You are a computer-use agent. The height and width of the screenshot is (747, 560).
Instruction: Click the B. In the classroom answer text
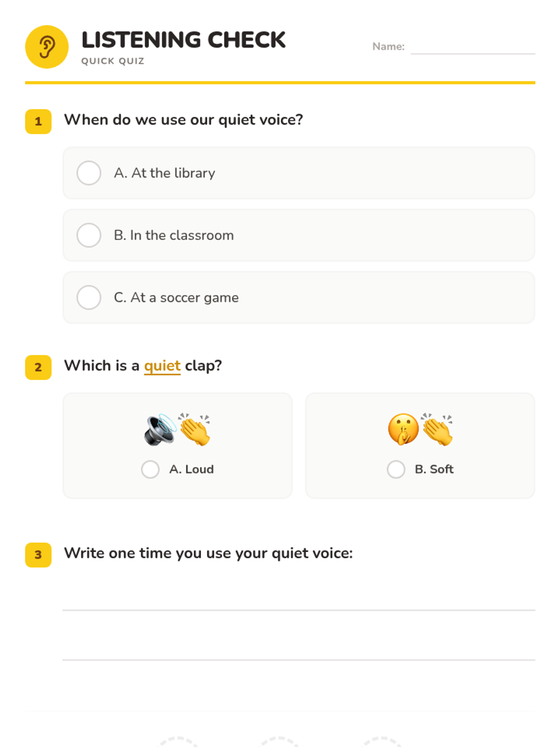pyautogui.click(x=174, y=235)
